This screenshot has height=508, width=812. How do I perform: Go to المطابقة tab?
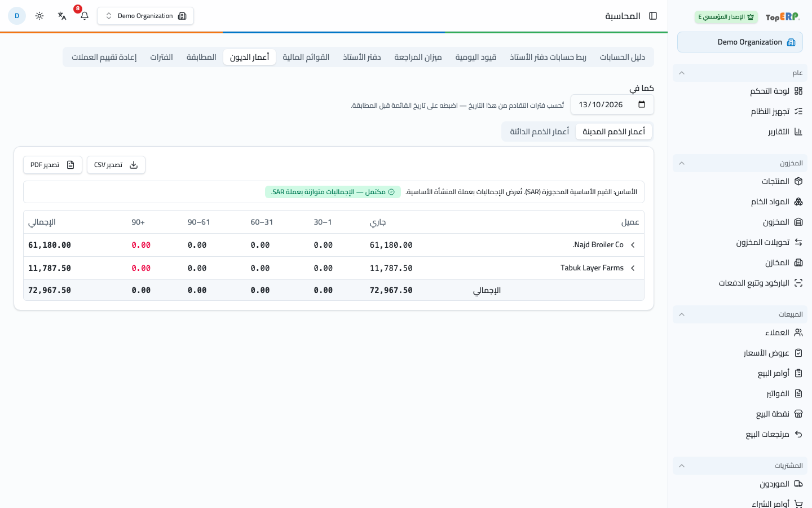click(201, 57)
